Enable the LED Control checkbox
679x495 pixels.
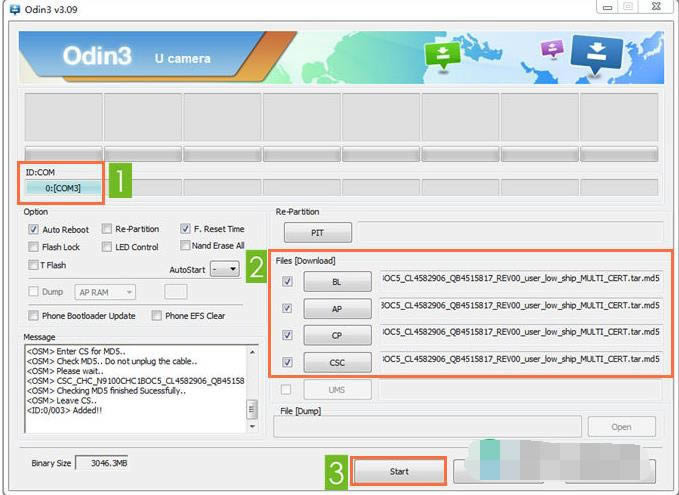[x=107, y=247]
